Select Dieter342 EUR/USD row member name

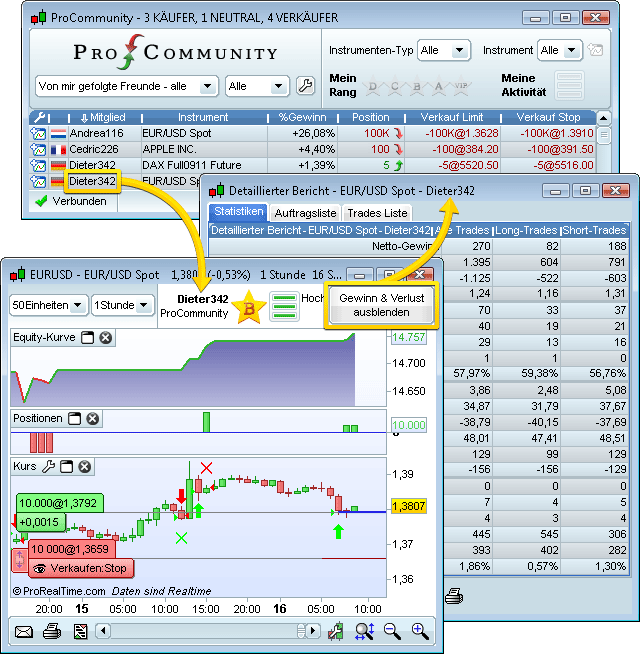92,181
